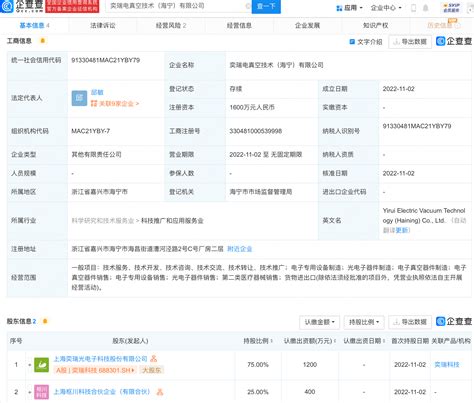Viewport: 474px width, 403px height.
Task: Click the company search input field
Action: [x=178, y=6]
